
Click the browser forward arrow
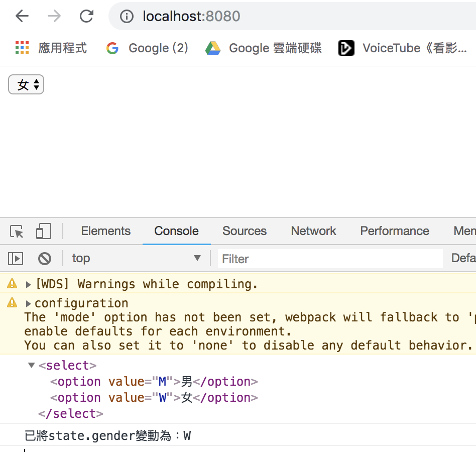(54, 16)
